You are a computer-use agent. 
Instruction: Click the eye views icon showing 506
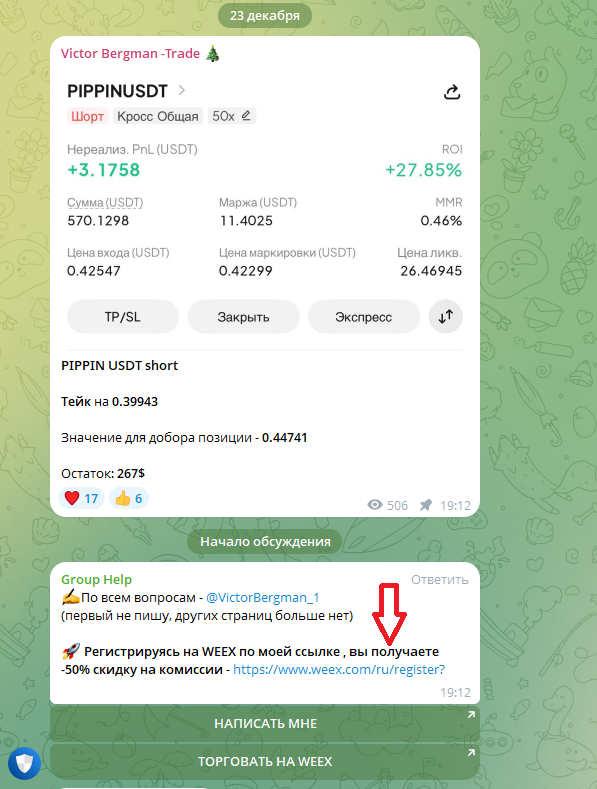pyautogui.click(x=375, y=505)
